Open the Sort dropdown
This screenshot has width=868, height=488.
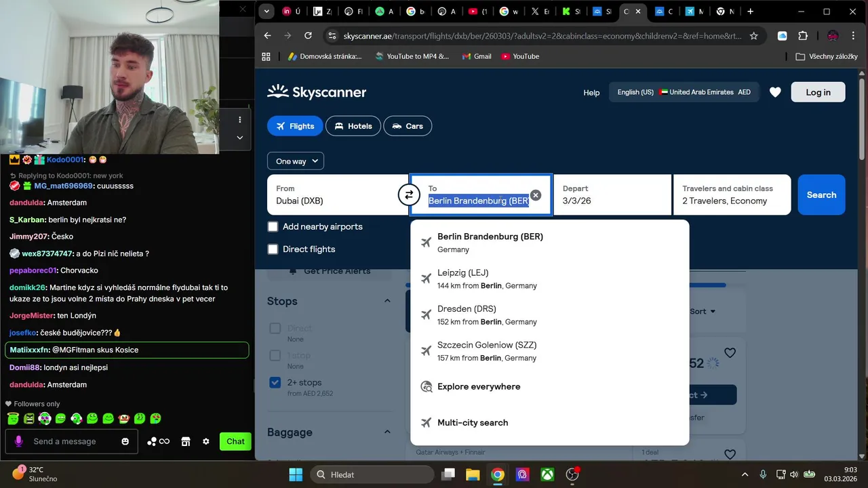pyautogui.click(x=703, y=312)
